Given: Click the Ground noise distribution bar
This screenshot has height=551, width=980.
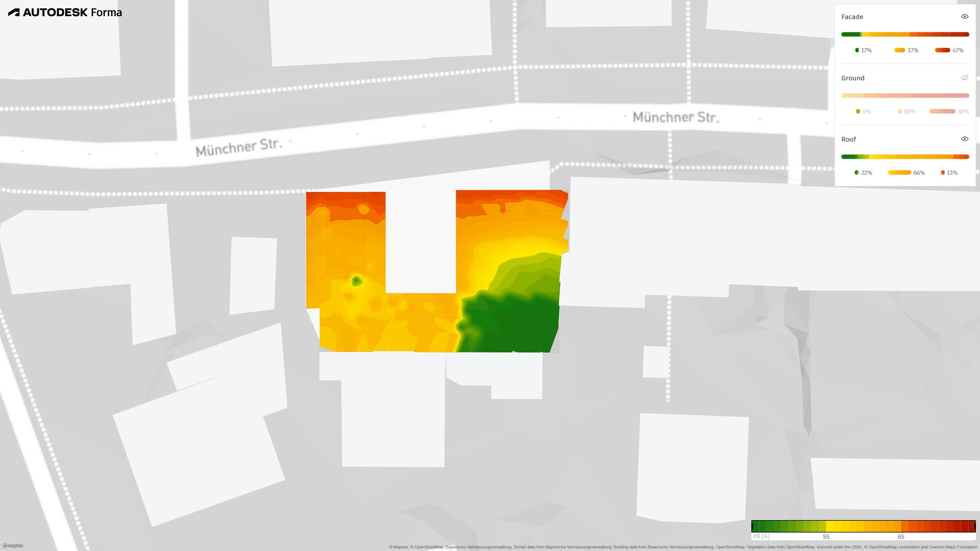Looking at the screenshot, I should 905,96.
